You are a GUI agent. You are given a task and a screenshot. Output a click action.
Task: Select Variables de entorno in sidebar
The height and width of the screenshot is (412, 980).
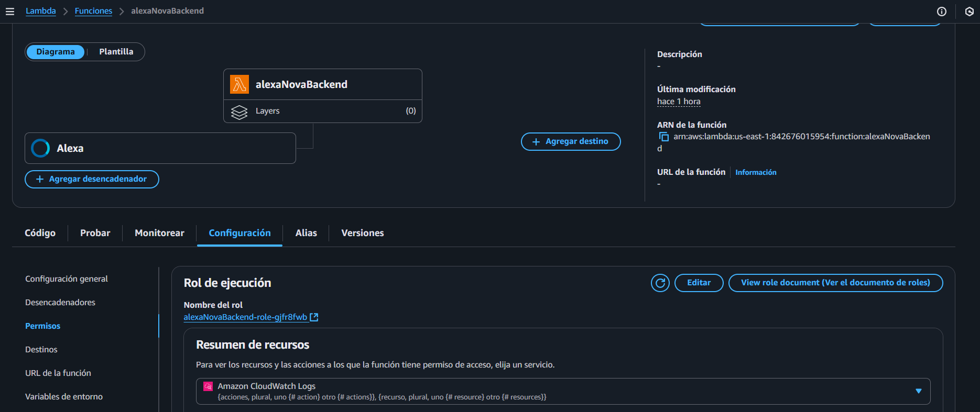click(x=64, y=396)
